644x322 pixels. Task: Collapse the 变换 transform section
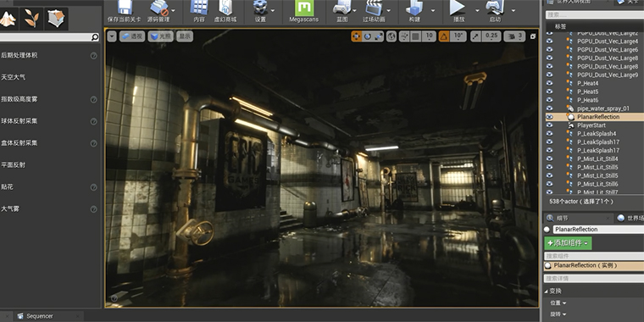tap(547, 291)
